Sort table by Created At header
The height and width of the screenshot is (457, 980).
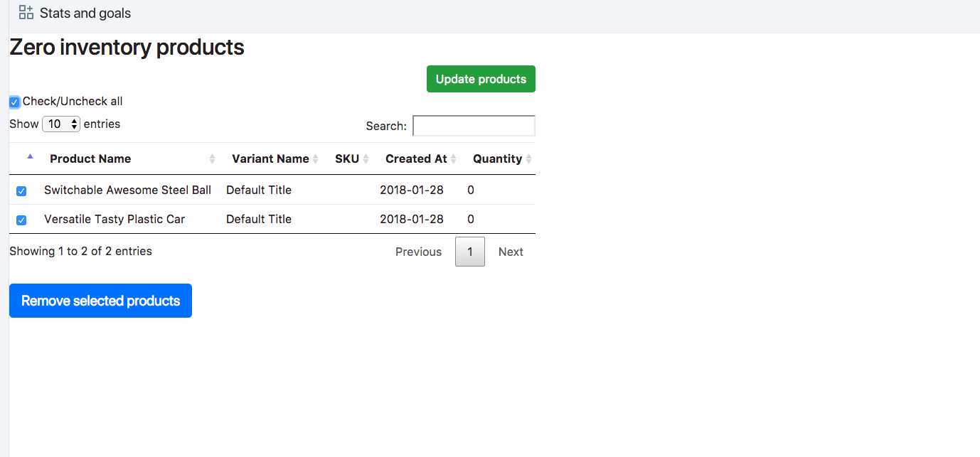(x=416, y=159)
